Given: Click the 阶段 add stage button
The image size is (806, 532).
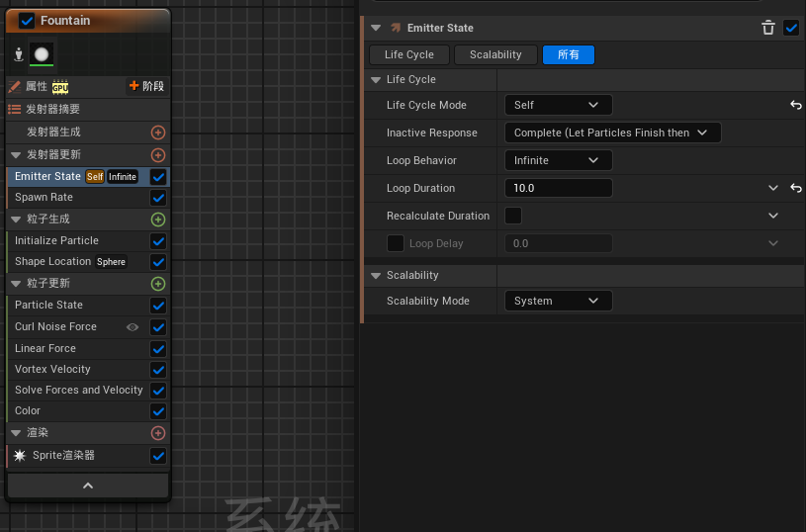Looking at the screenshot, I should [x=147, y=86].
